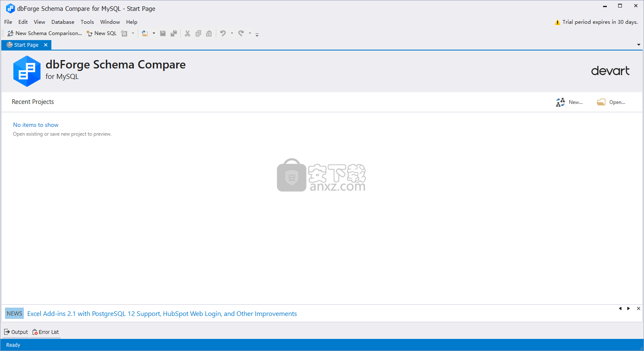Expand the Undo history dropdown arrow

coord(232,33)
